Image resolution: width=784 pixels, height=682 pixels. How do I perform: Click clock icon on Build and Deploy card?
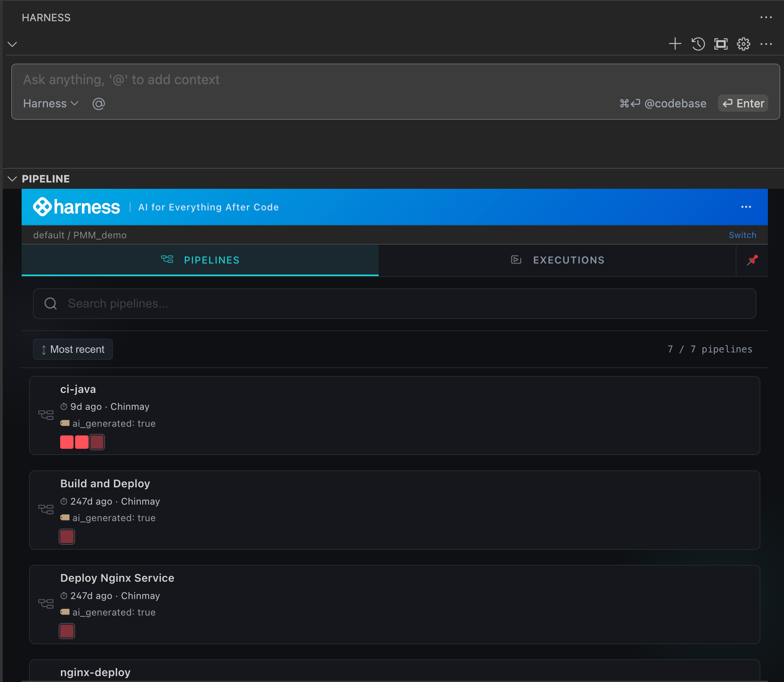tap(64, 501)
